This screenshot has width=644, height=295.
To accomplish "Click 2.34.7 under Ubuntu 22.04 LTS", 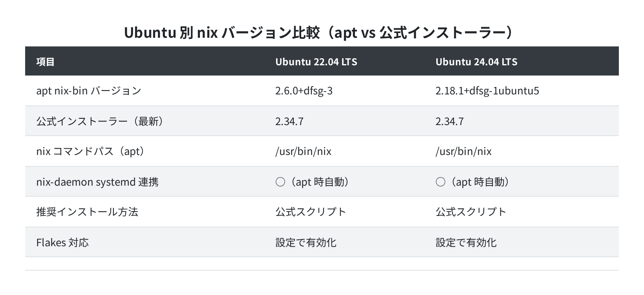I will [x=289, y=121].
